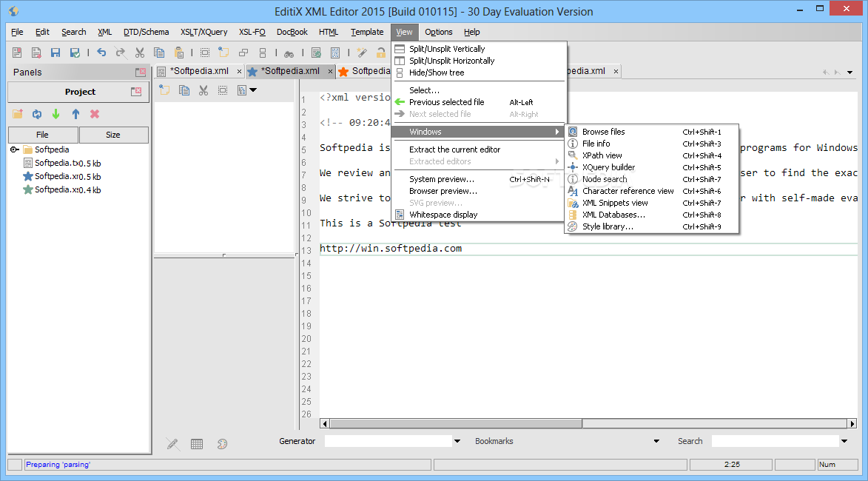Click the red X delete icon in Project panel
This screenshot has width=868, height=481.
(95, 114)
